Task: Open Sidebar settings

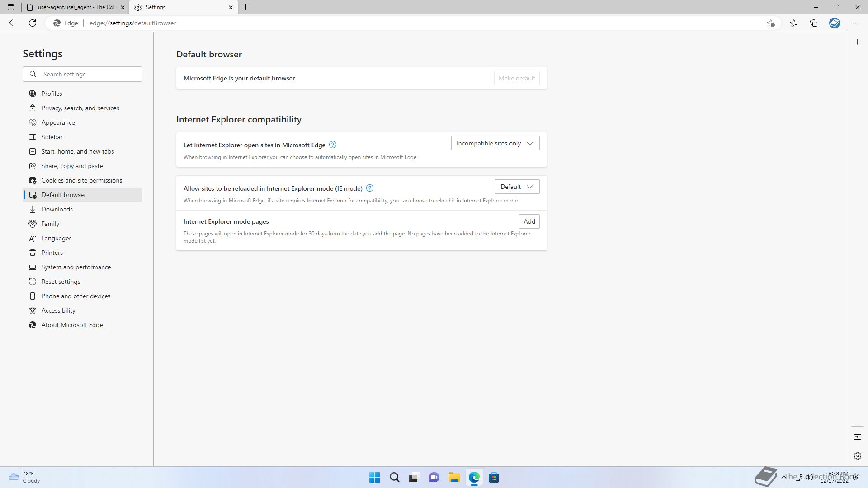Action: coord(82,137)
